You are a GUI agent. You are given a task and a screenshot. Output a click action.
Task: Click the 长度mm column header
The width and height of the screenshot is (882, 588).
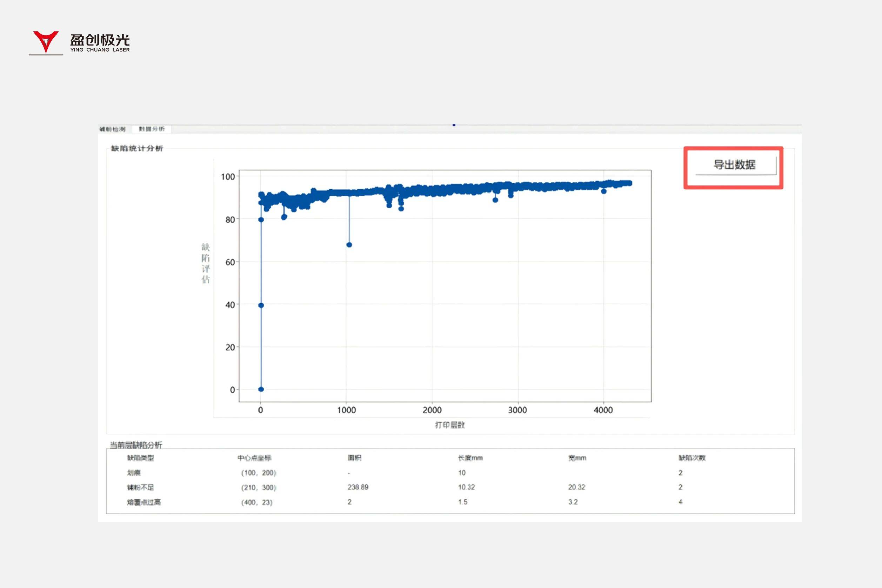[470, 458]
